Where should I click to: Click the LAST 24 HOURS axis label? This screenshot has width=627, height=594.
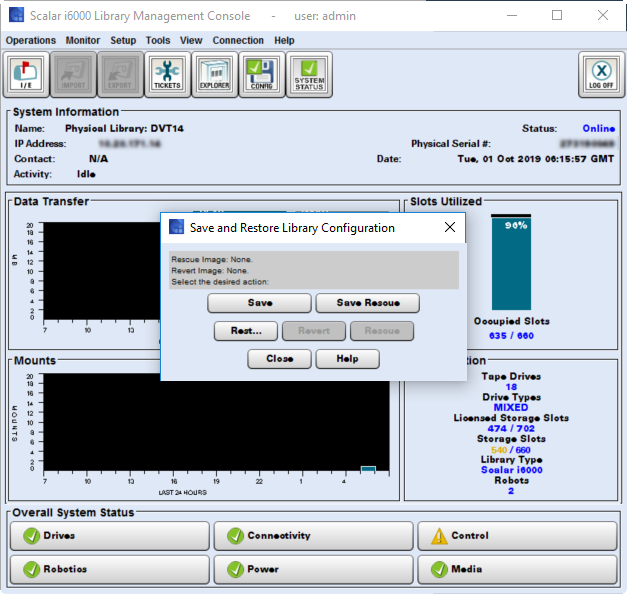pos(183,492)
